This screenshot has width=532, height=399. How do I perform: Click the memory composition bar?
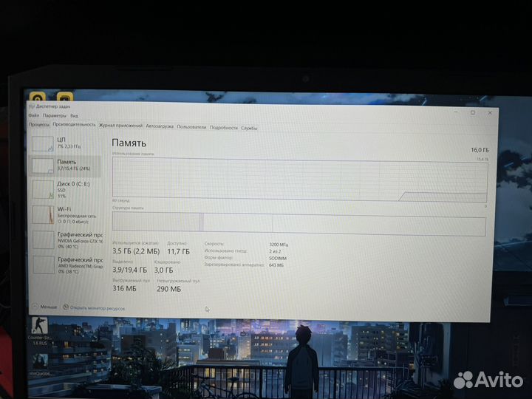pos(299,223)
